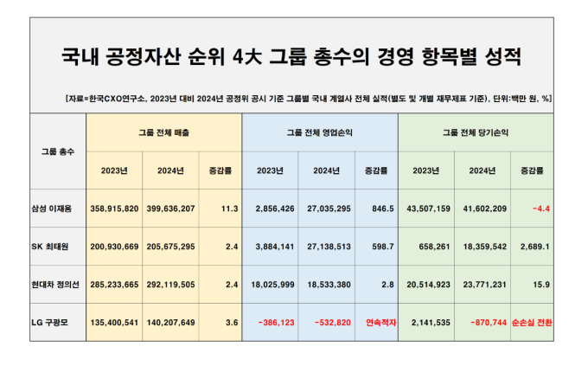Viewport: 588px width, 366px height.
Task: Click the red 연속적자 cell
Action: [381, 323]
